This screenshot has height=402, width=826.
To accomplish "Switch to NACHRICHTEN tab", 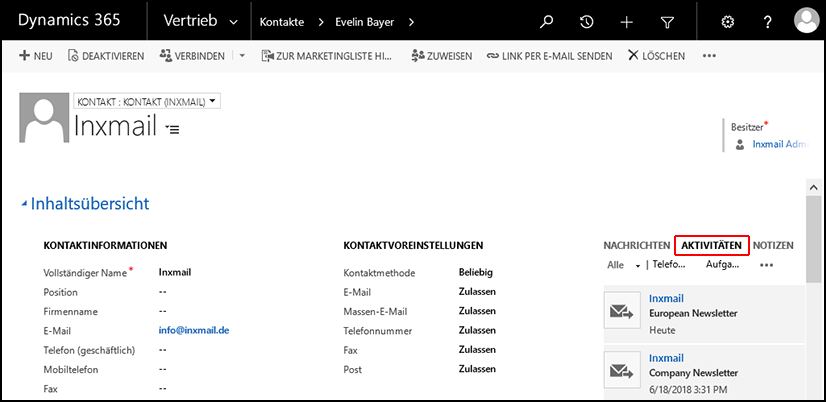I will coord(636,246).
